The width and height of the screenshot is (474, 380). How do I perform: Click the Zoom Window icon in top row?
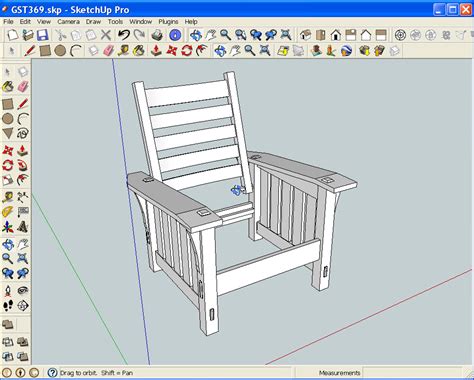(240, 35)
